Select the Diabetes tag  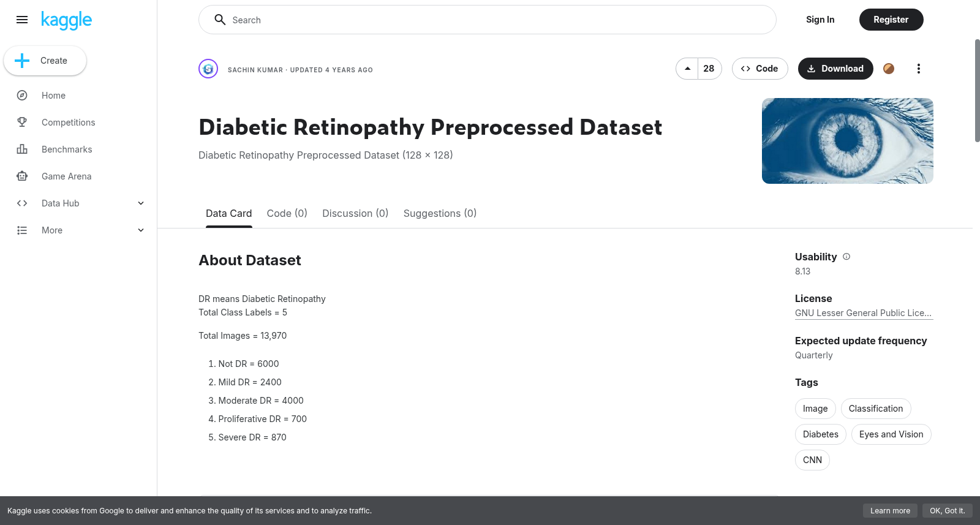(821, 434)
